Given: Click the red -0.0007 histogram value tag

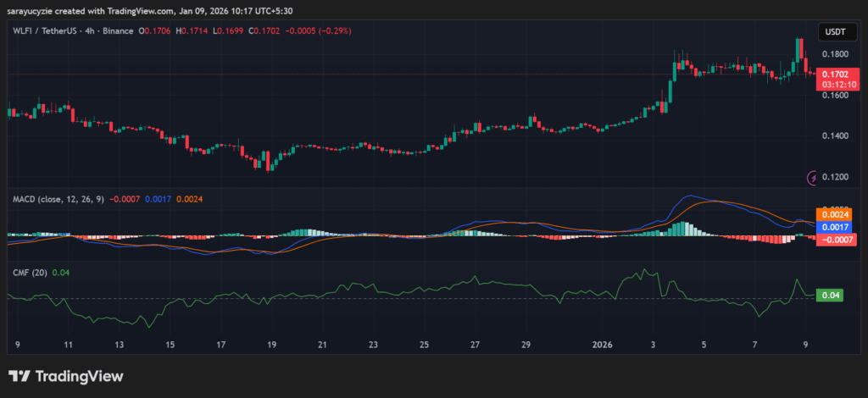Looking at the screenshot, I should tap(832, 240).
